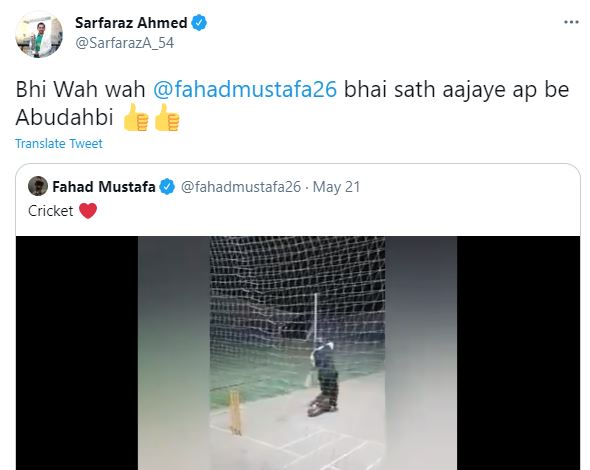The height and width of the screenshot is (470, 590).
Task: Click the first thumbs-up emoji
Action: pos(136,117)
